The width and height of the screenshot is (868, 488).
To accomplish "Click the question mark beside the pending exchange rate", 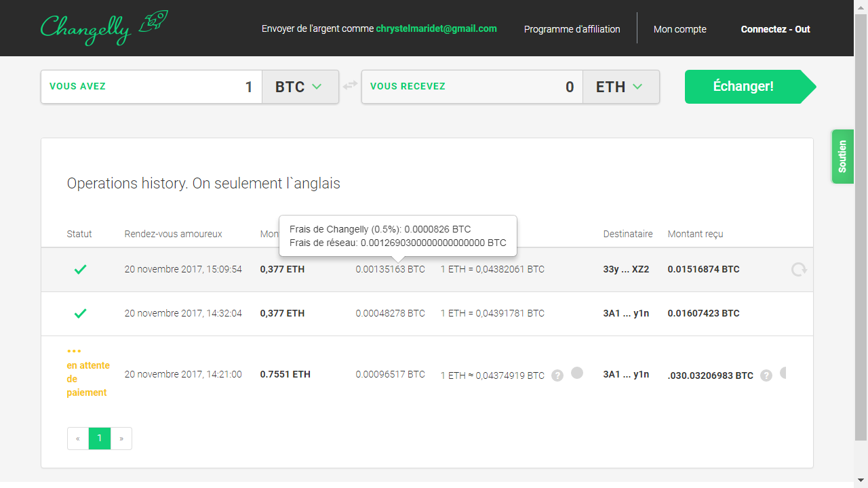I will tap(557, 375).
